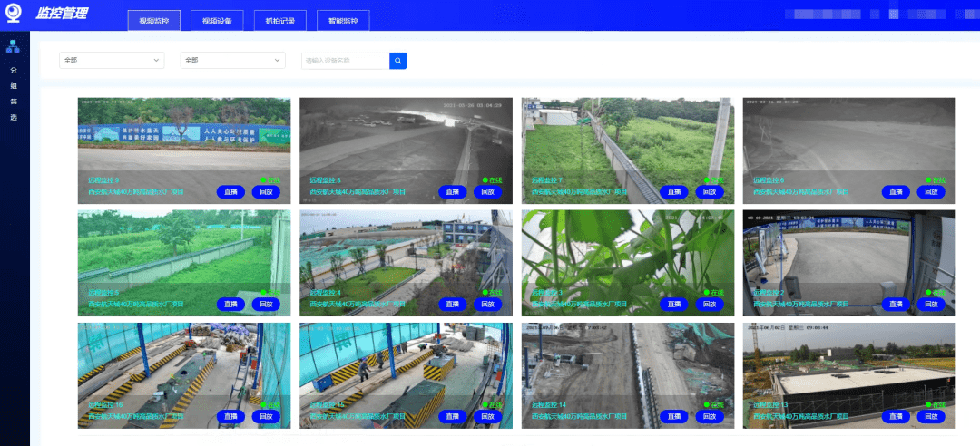Viewport: 980px width, 446px height.
Task: Open 回放 for 远程监控 2 camera
Action: click(x=930, y=305)
